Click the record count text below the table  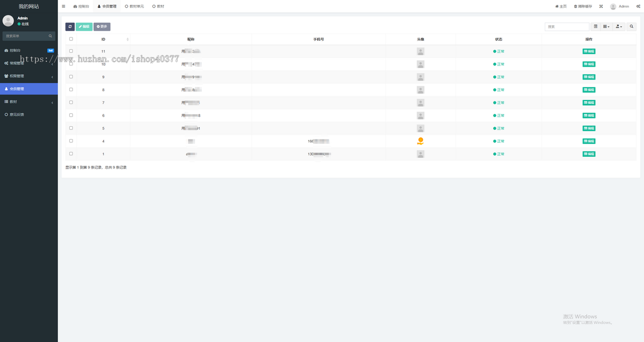click(96, 168)
